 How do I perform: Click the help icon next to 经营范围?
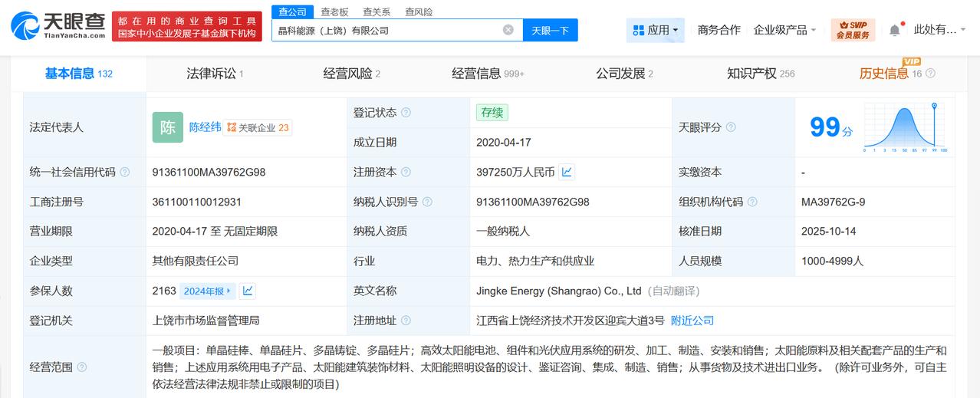[x=82, y=367]
